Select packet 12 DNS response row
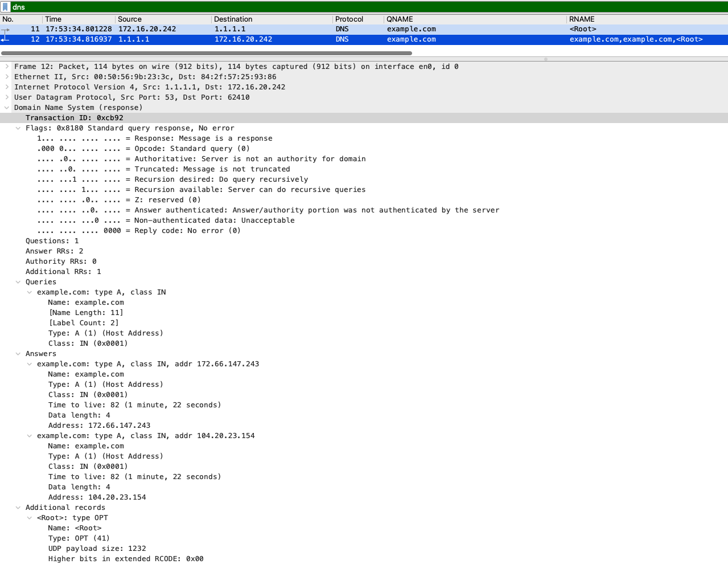728x564 pixels. [x=364, y=39]
